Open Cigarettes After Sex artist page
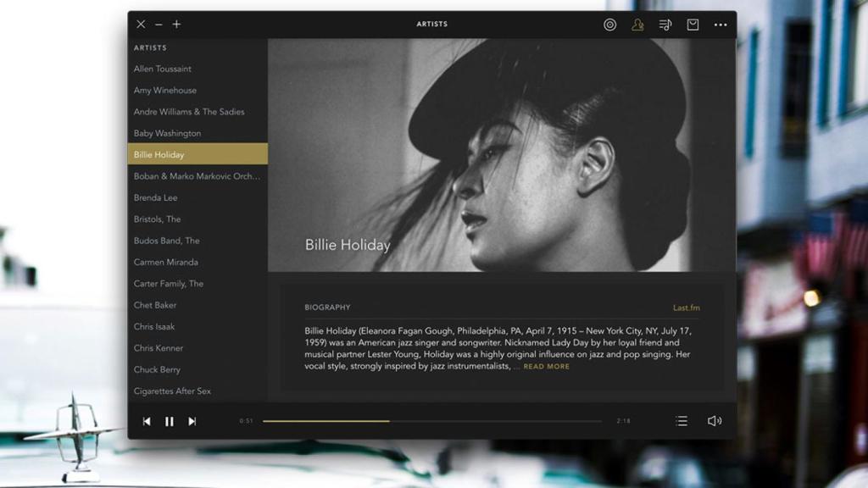 pos(172,391)
